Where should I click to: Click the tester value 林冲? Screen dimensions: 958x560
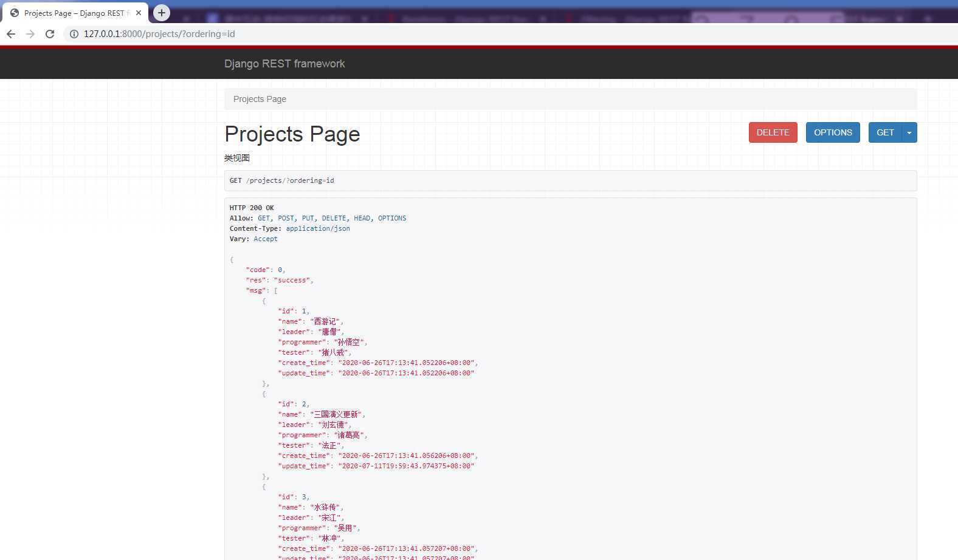(331, 538)
